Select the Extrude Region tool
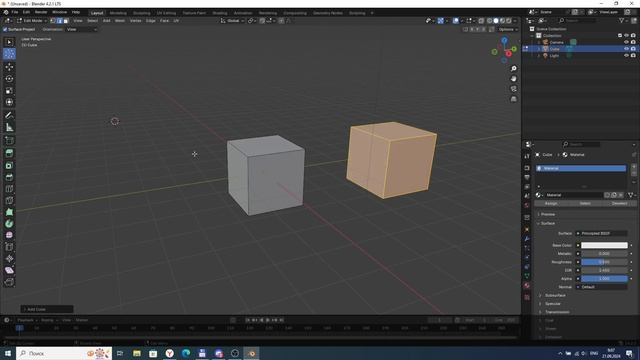The width and height of the screenshot is (640, 360). click(9, 153)
